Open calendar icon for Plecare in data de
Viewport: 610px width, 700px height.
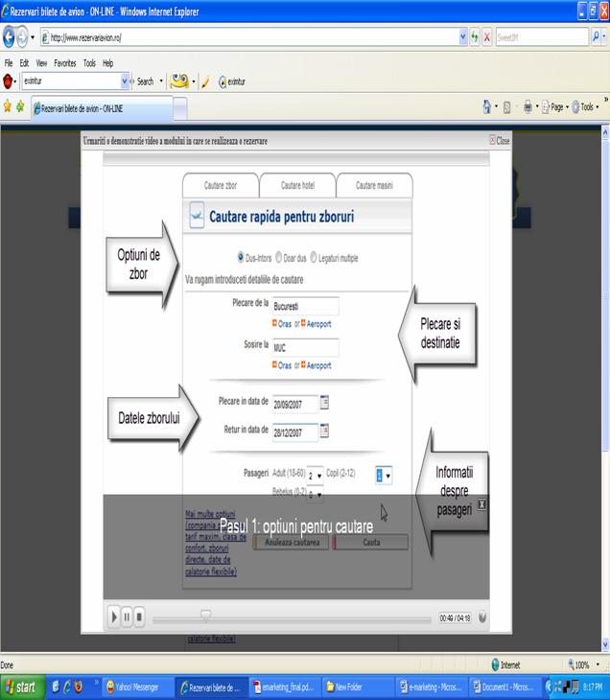tap(324, 403)
